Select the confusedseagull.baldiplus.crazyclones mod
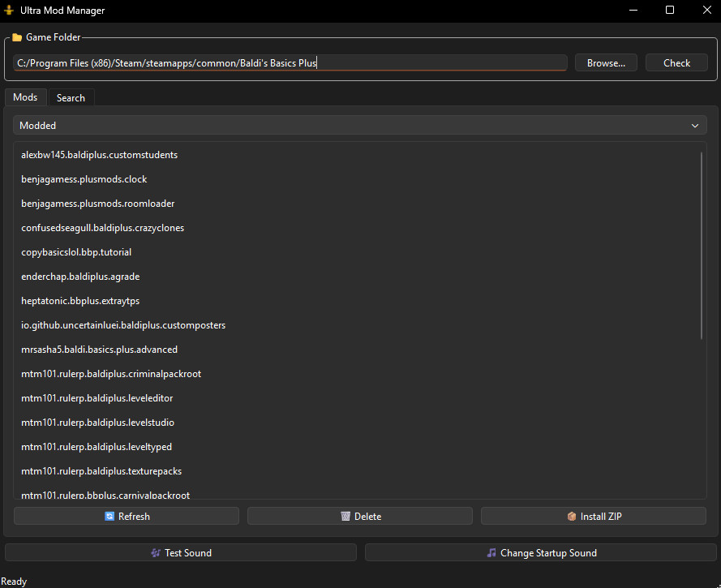This screenshot has width=721, height=588. coord(102,228)
